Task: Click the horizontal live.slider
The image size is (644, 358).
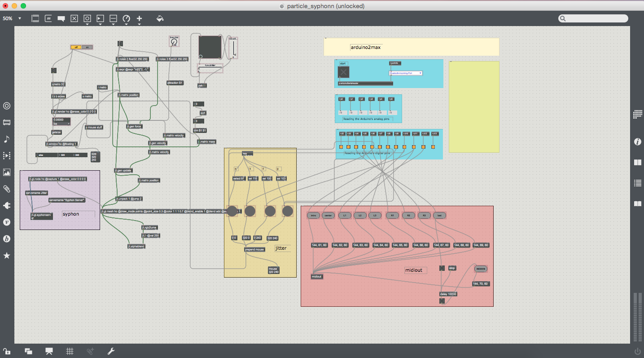Action: point(210,68)
